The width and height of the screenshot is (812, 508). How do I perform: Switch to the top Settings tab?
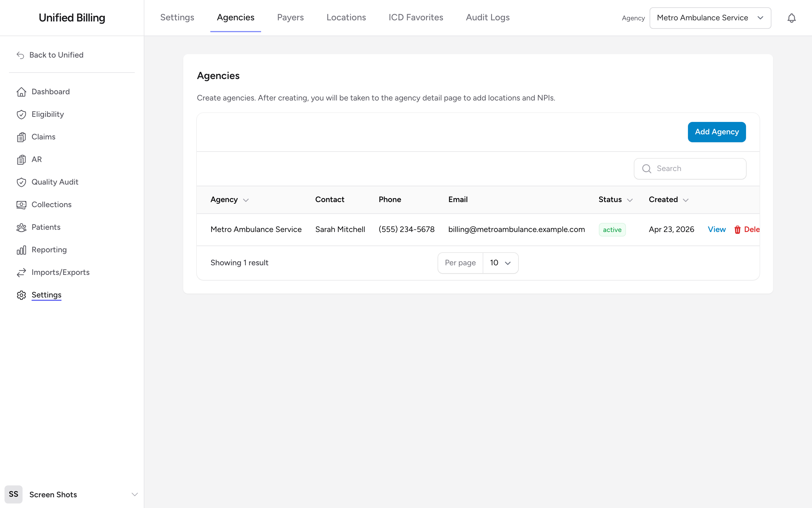[177, 17]
